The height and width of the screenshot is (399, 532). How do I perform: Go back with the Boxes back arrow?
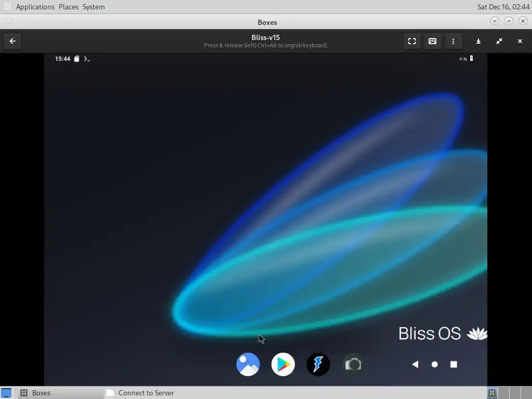click(x=12, y=41)
